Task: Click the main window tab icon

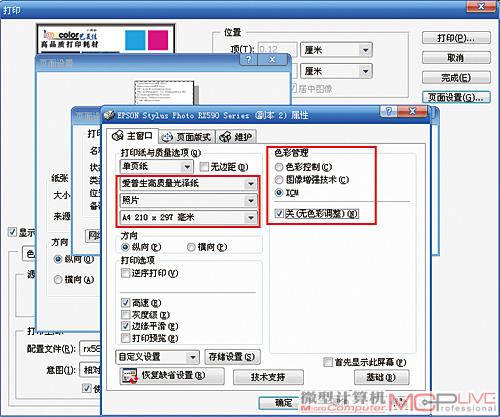Action: pos(117,136)
